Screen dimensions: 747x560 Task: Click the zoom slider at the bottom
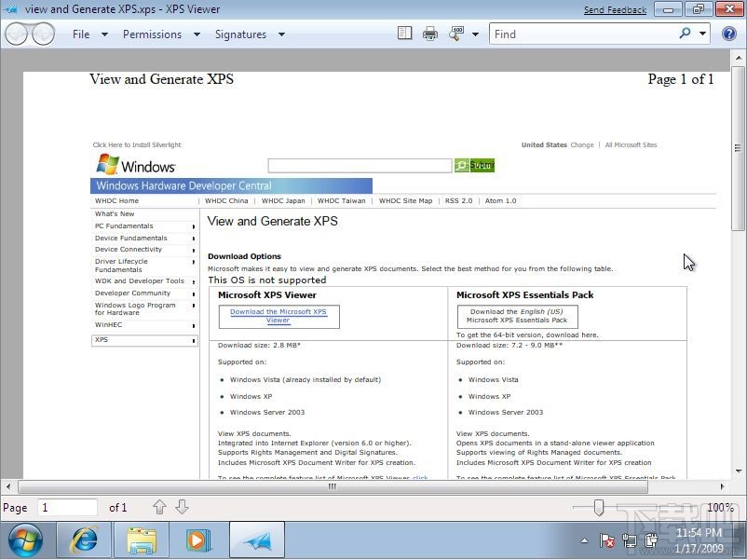coord(597,508)
